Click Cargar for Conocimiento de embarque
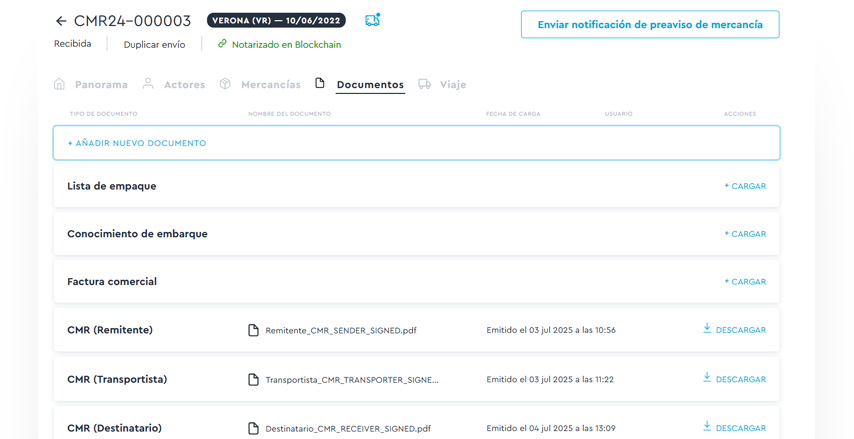This screenshot has width=854, height=439. (745, 234)
